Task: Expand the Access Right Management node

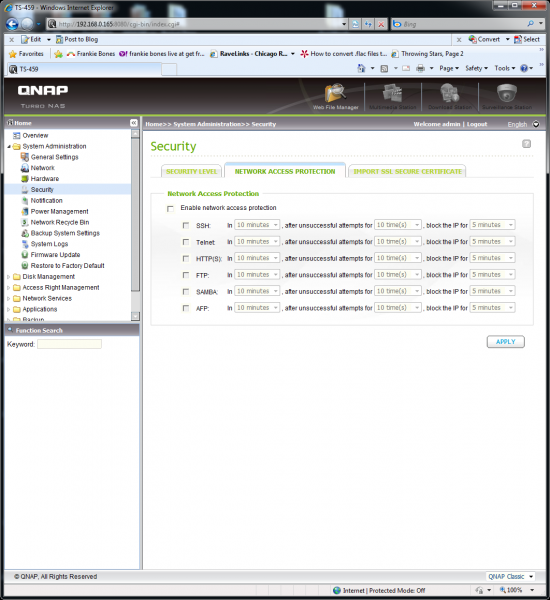Action: point(8,287)
